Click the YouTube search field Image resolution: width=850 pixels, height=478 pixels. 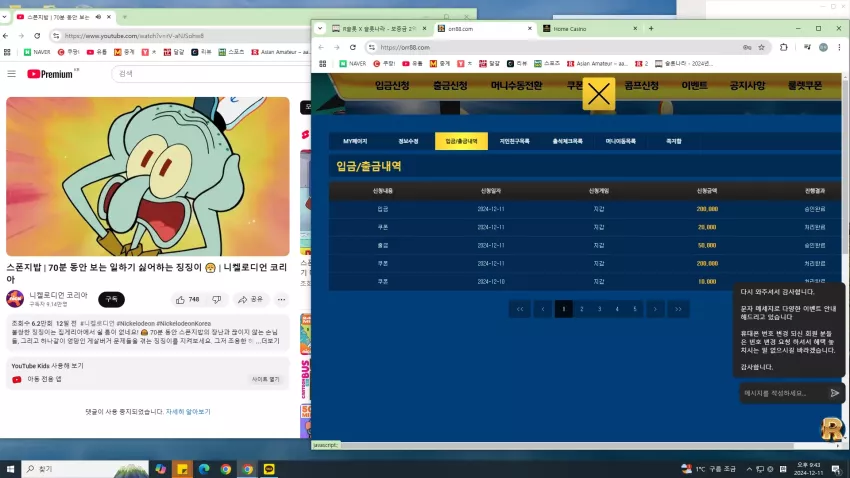(x=211, y=74)
